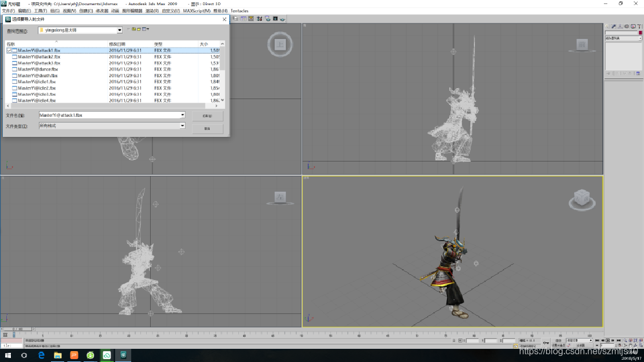Sort by the date modified column header
The image size is (644, 362).
pyautogui.click(x=130, y=44)
